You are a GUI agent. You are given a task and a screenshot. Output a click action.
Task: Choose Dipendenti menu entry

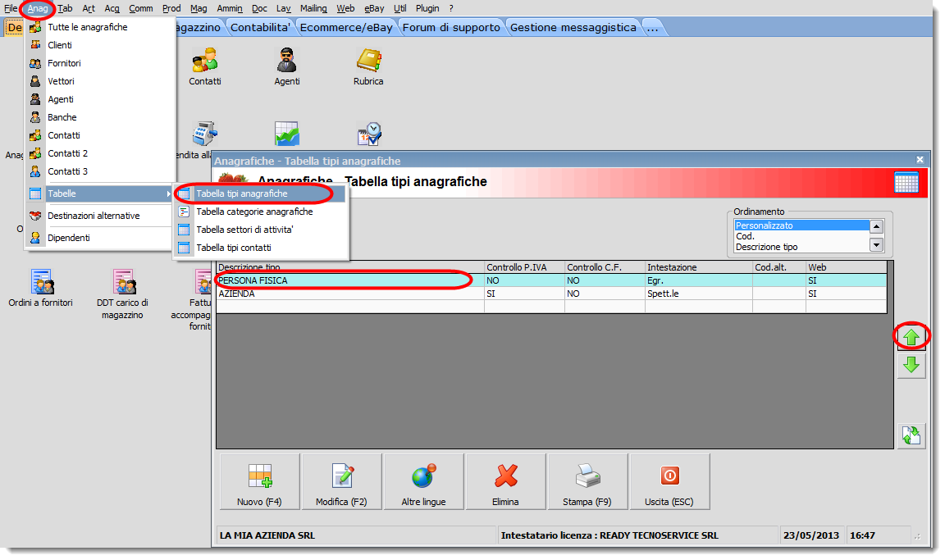[x=100, y=238]
